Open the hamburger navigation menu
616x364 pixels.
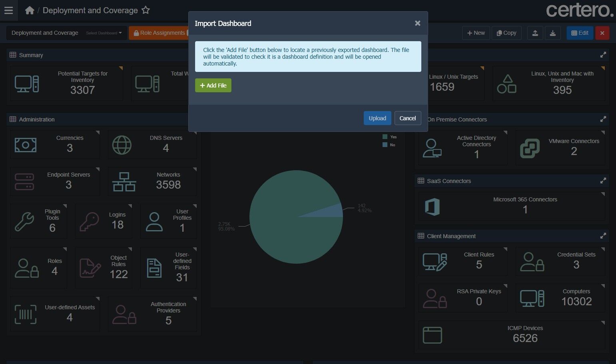coord(8,10)
